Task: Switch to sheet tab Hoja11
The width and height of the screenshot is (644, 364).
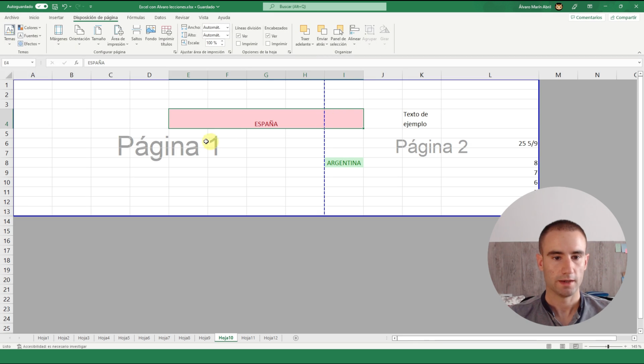Action: 248,338
